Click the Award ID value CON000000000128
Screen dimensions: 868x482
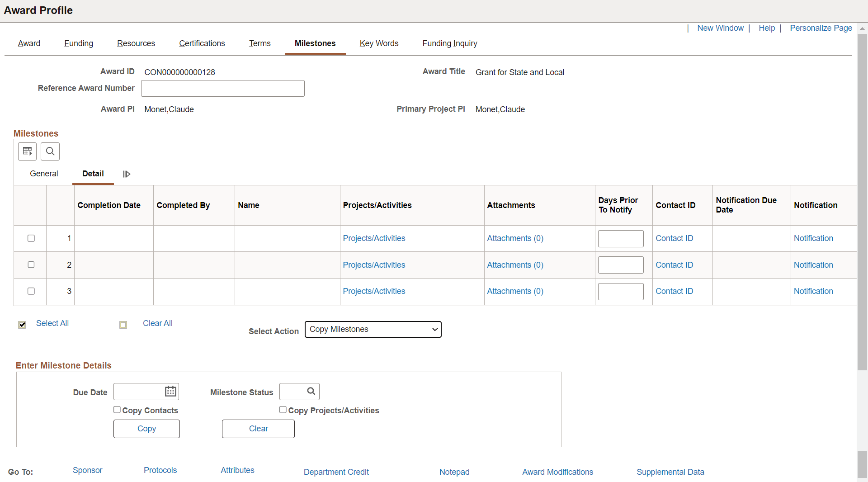coord(179,72)
